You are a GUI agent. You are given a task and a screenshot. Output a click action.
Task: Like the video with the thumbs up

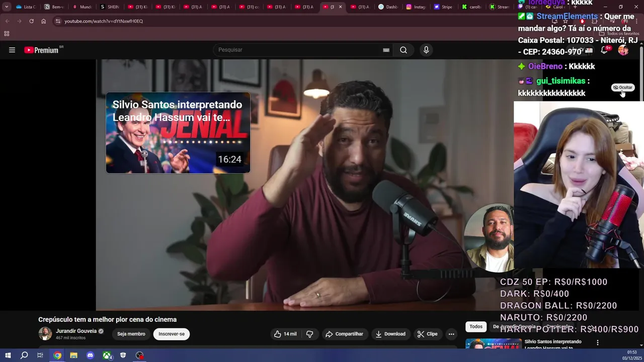tap(285, 334)
